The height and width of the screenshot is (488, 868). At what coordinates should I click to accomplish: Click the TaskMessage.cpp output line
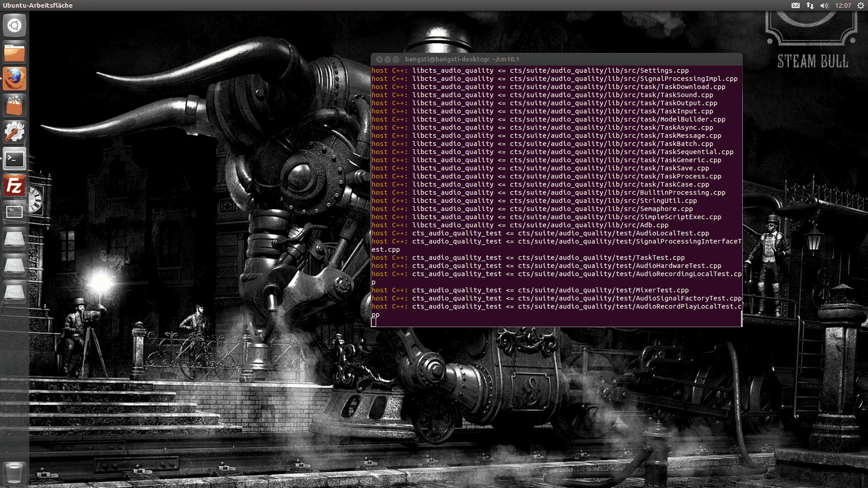point(546,136)
